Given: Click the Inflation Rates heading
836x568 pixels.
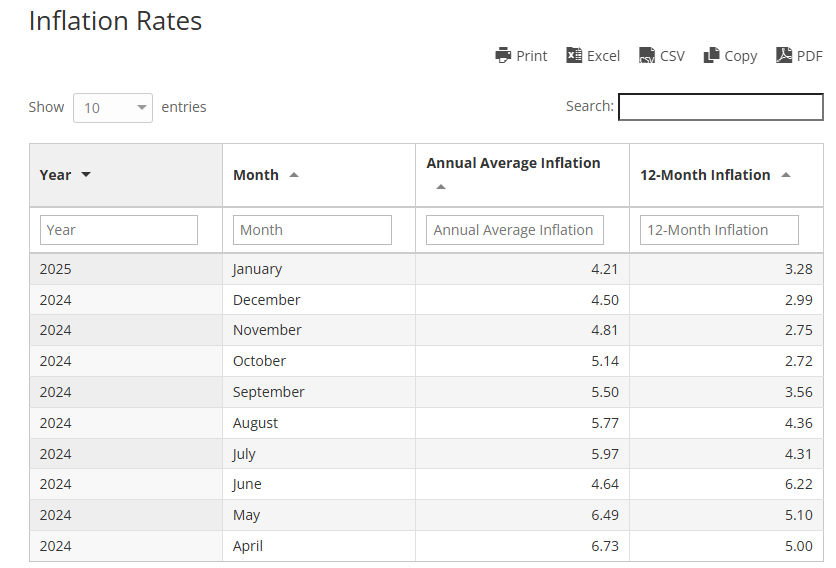Looking at the screenshot, I should tap(115, 21).
